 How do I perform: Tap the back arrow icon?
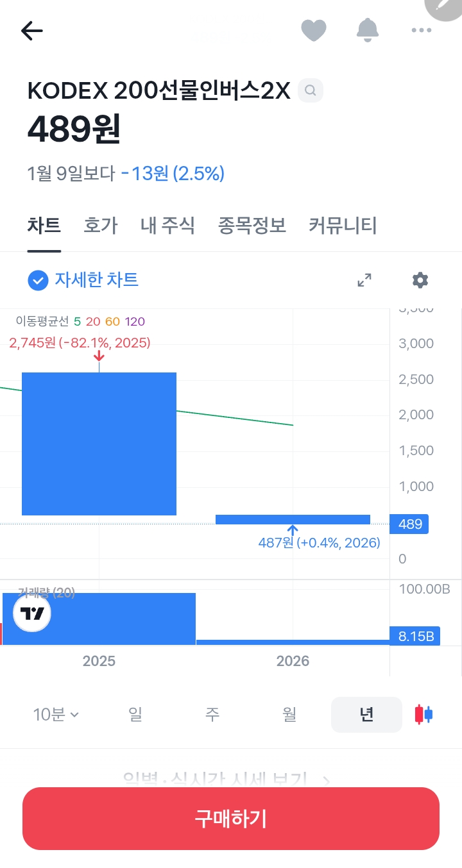pyautogui.click(x=31, y=30)
